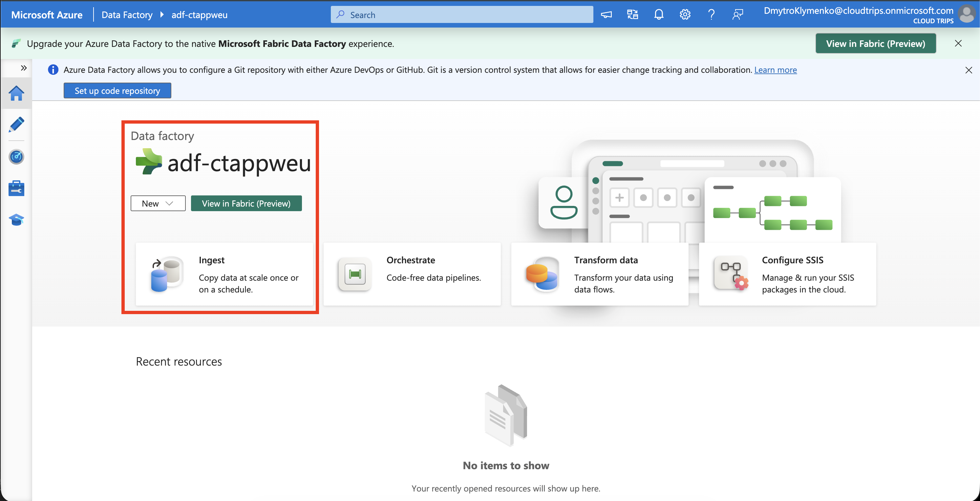Image resolution: width=980 pixels, height=501 pixels.
Task: Click the adf-ctappweu breadcrumb
Action: [199, 15]
